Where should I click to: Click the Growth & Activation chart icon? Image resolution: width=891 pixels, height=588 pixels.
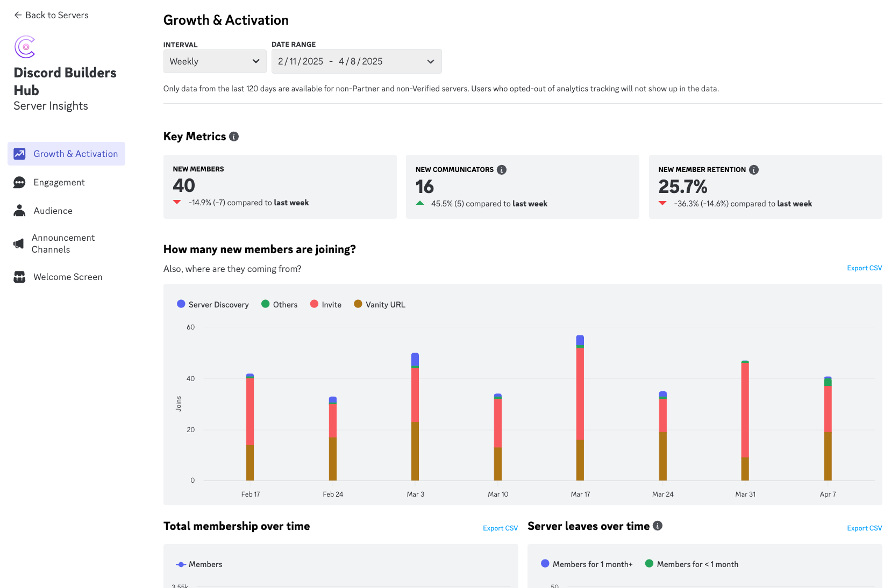(19, 153)
